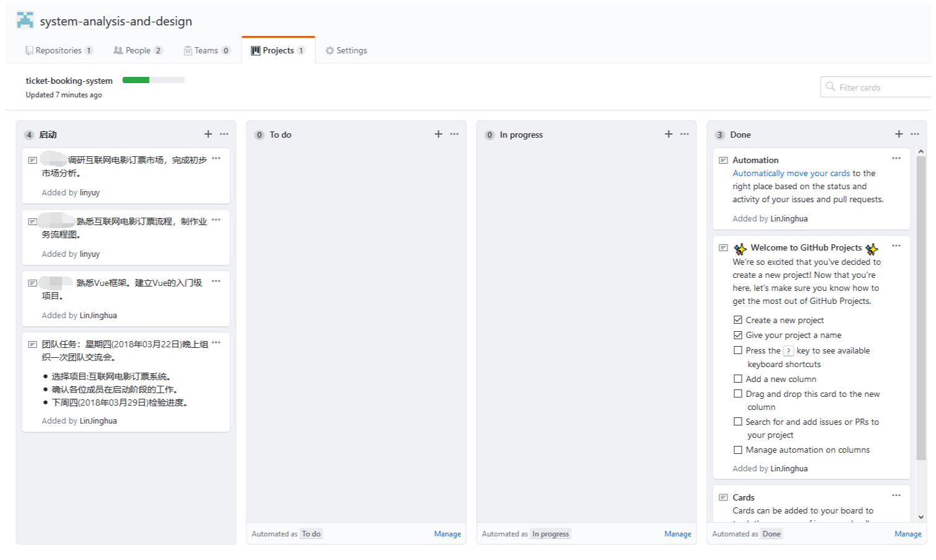Open the 启动 column options menu
The image size is (936, 560).
pyautogui.click(x=224, y=134)
